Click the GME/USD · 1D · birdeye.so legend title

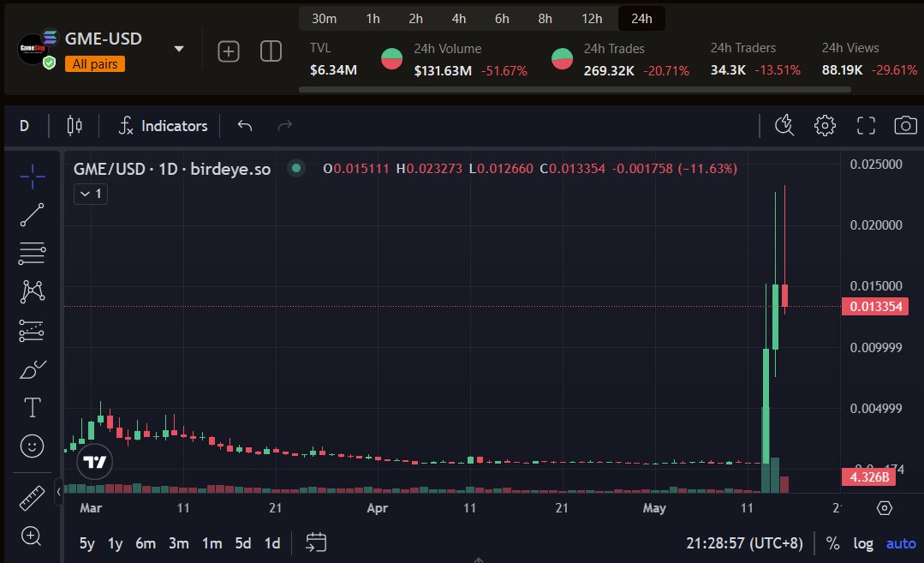pos(172,169)
